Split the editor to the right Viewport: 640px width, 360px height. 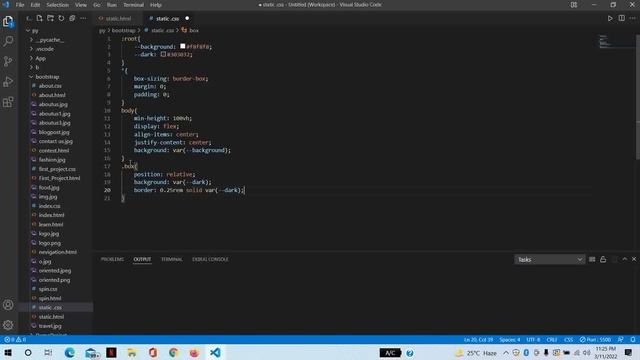pos(621,18)
